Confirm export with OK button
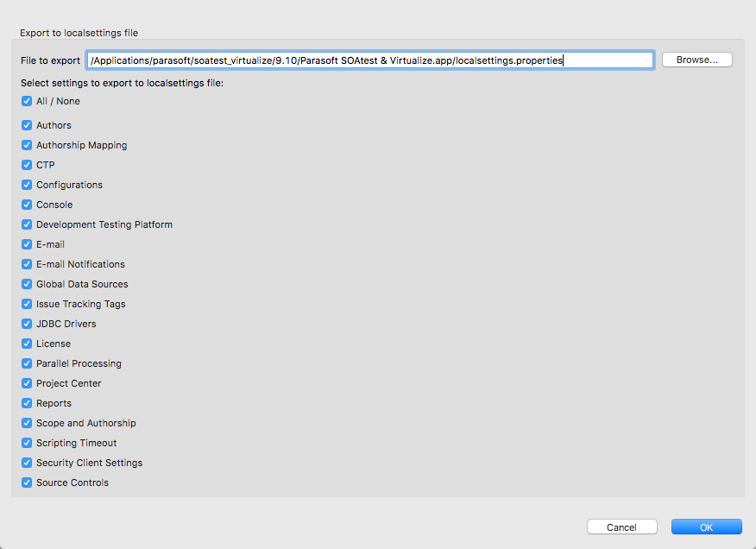Image resolution: width=756 pixels, height=549 pixels. coord(706,527)
